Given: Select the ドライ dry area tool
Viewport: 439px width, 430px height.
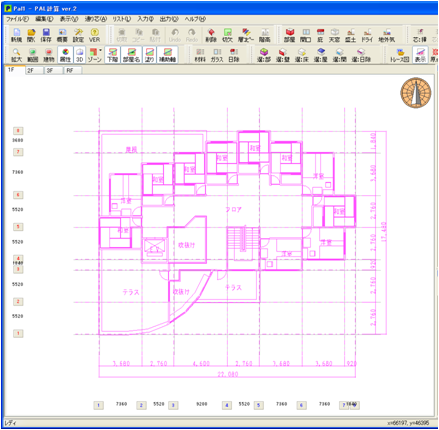Looking at the screenshot, I should click(367, 35).
